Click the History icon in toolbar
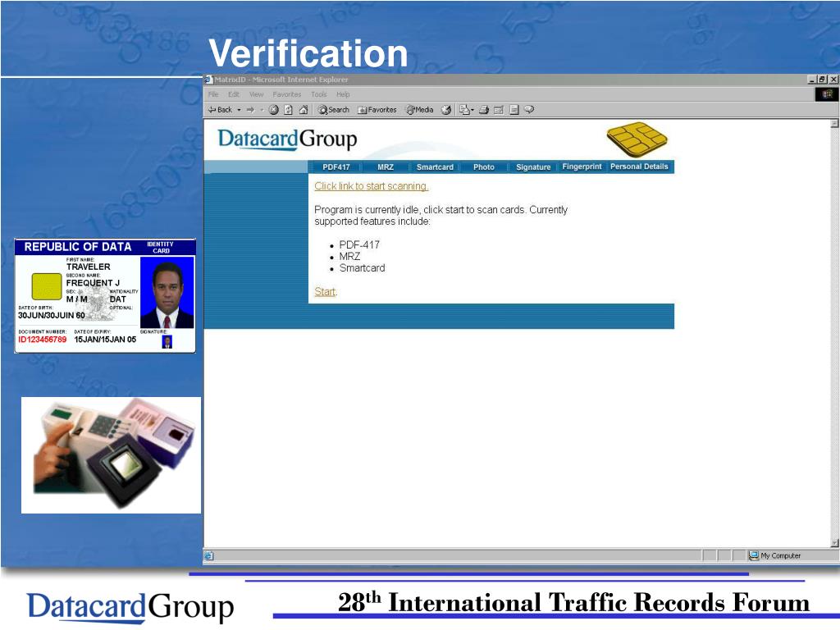 [x=445, y=110]
